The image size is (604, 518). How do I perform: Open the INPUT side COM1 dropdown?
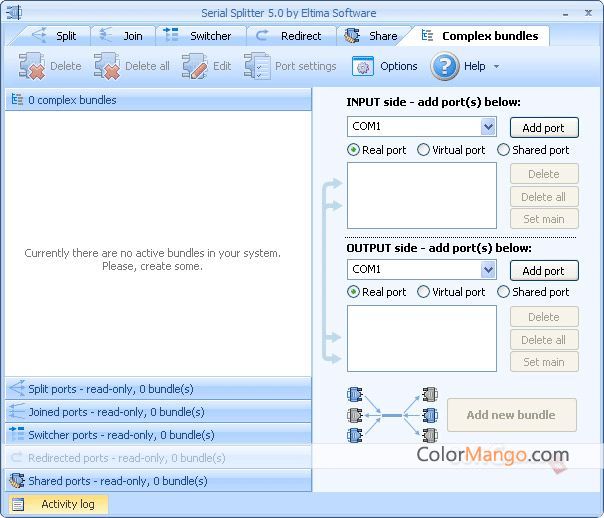(488, 127)
